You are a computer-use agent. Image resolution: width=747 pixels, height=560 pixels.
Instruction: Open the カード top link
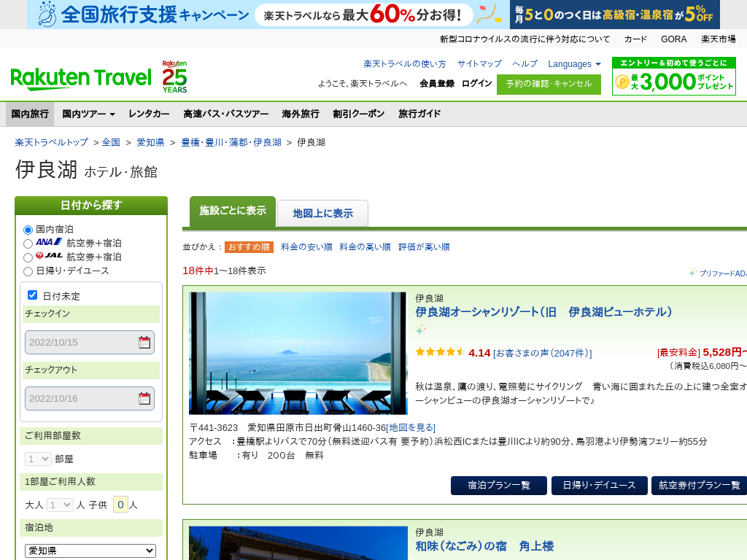point(635,39)
